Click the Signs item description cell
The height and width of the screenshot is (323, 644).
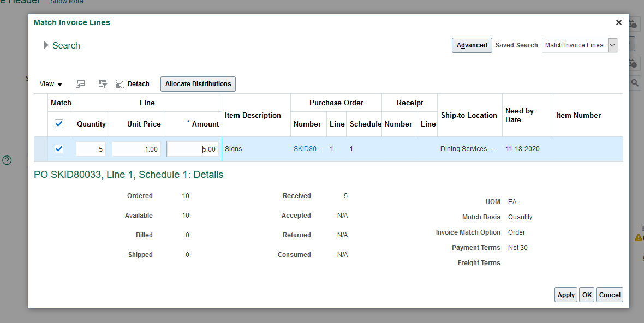[233, 149]
